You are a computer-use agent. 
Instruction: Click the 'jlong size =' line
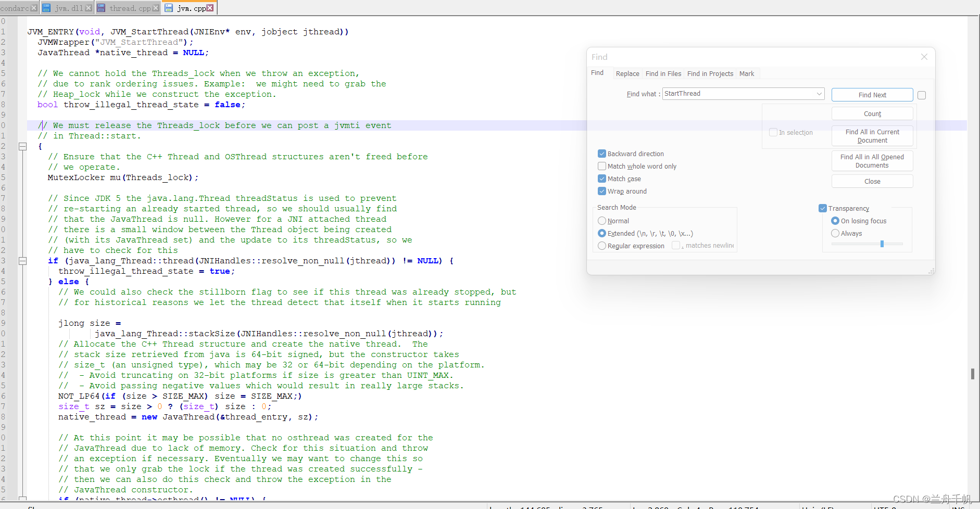[90, 323]
